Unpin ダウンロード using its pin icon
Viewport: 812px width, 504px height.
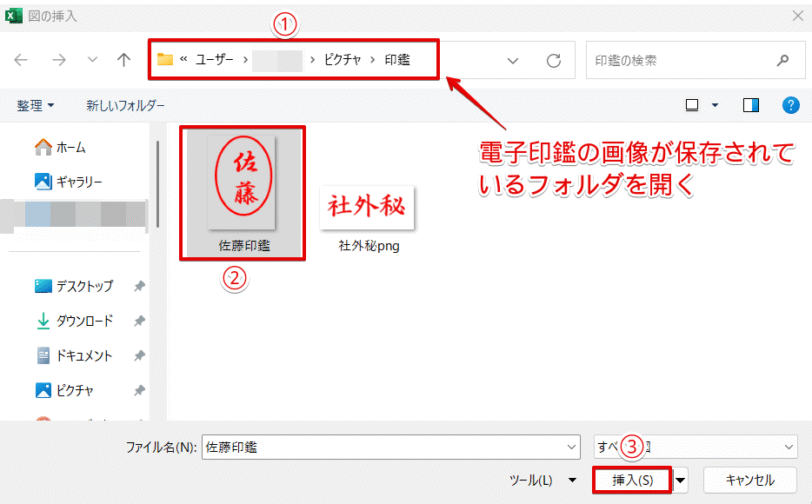(139, 321)
